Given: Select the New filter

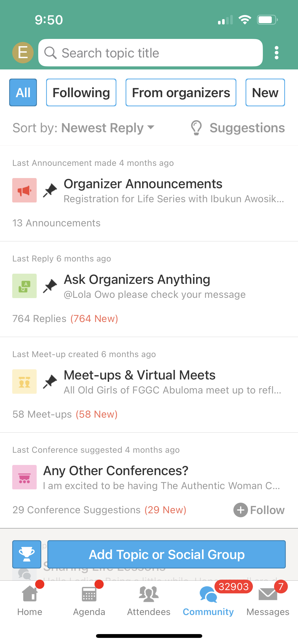Looking at the screenshot, I should pos(265,93).
